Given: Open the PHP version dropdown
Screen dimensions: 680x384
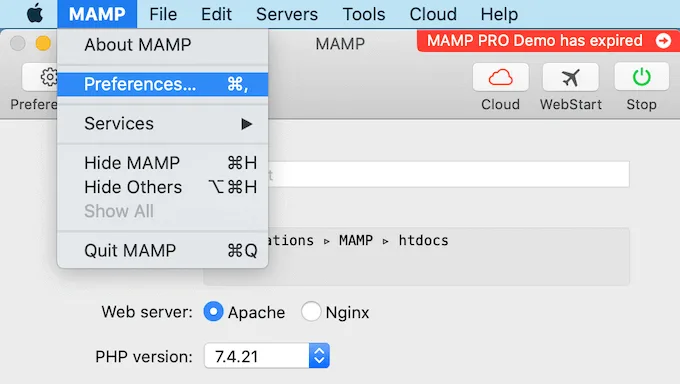Looking at the screenshot, I should pos(267,356).
